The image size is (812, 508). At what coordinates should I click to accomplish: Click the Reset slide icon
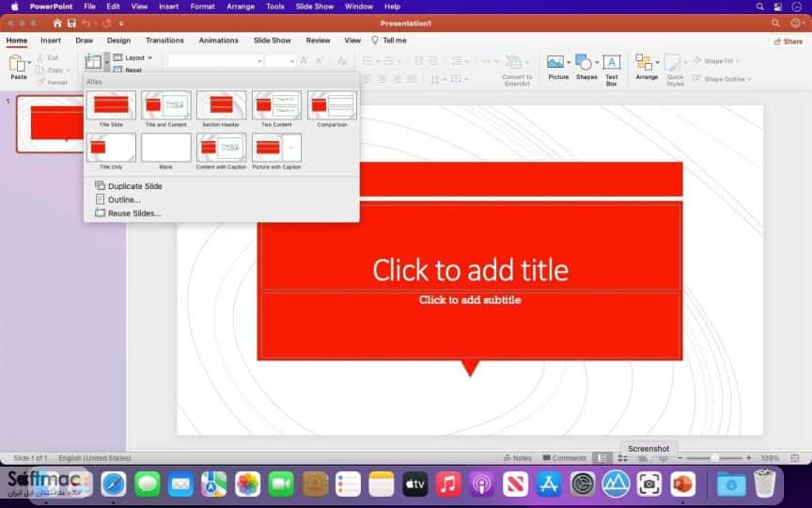pyautogui.click(x=118, y=70)
